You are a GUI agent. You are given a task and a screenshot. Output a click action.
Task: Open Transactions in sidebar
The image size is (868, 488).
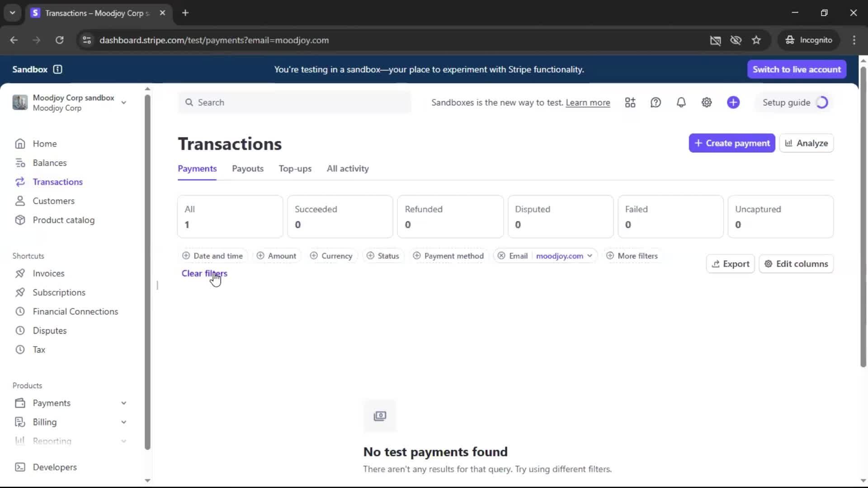(x=57, y=182)
